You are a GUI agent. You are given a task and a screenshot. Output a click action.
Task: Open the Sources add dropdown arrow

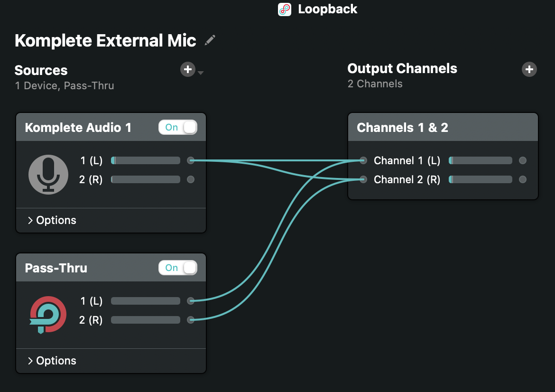(x=201, y=73)
